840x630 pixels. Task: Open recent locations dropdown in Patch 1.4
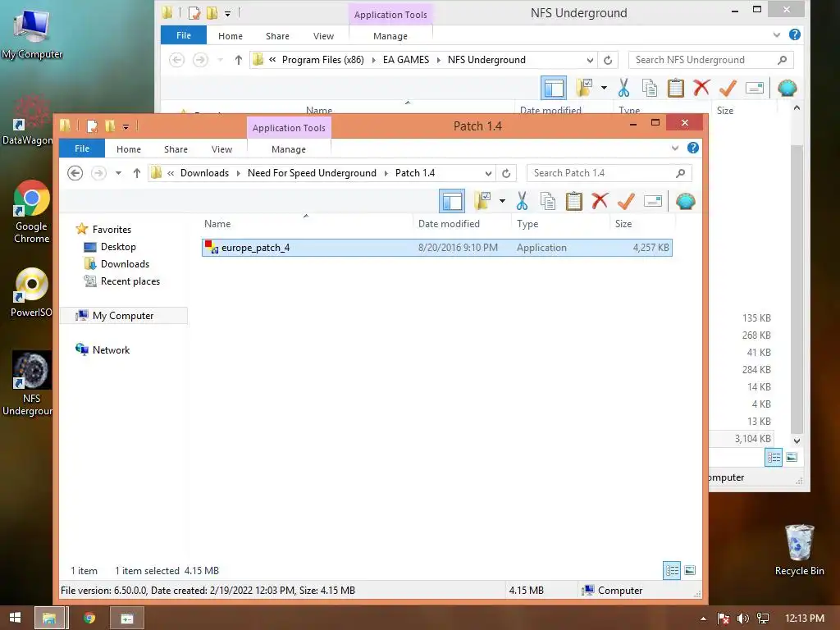(x=118, y=173)
